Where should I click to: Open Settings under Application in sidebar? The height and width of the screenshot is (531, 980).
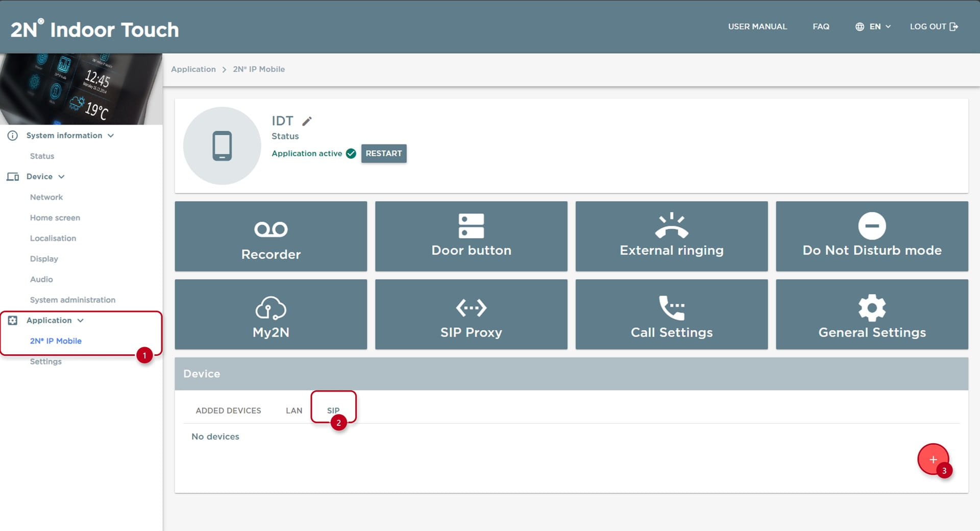45,361
